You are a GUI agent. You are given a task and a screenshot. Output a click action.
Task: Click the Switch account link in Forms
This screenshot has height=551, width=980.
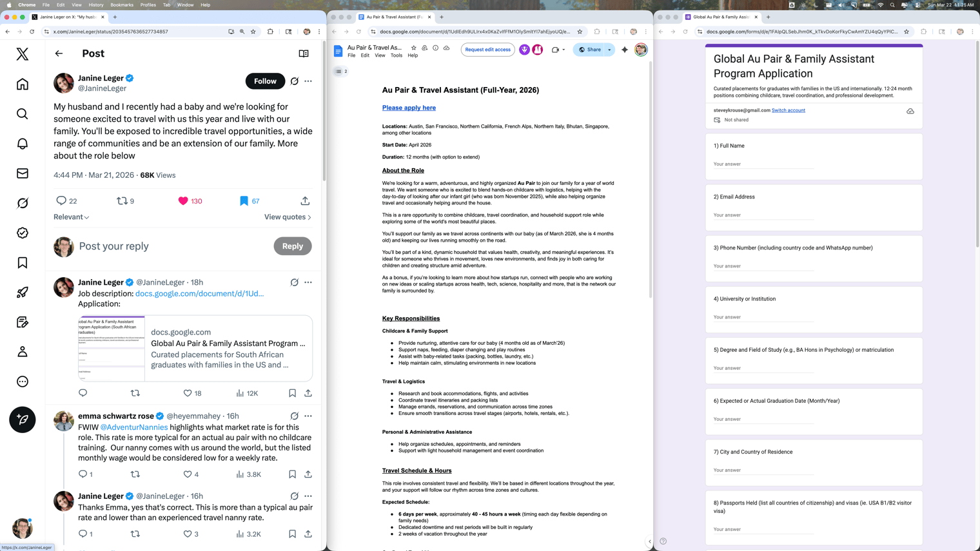789,110
